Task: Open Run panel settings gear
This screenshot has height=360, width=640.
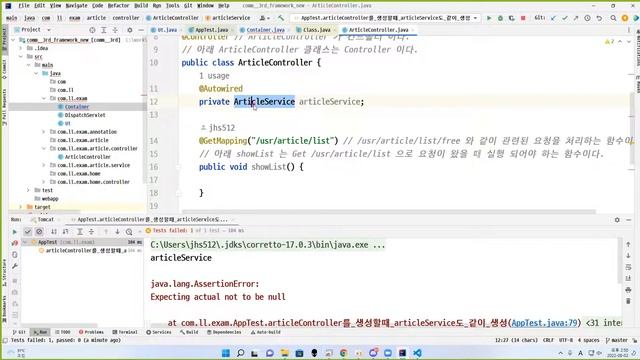Action: point(617,220)
